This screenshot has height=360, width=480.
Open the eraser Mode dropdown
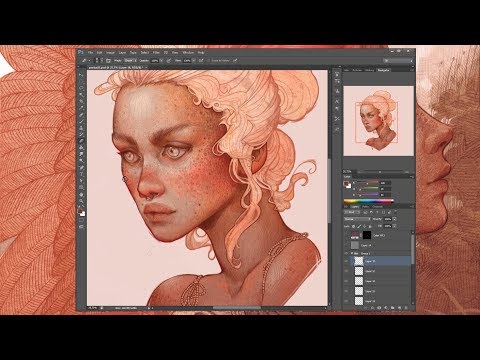coord(130,61)
